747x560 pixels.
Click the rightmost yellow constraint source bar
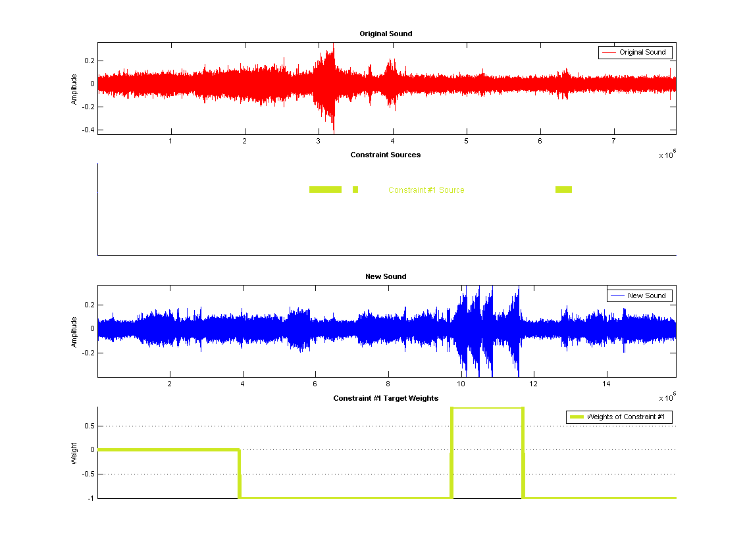tap(563, 190)
